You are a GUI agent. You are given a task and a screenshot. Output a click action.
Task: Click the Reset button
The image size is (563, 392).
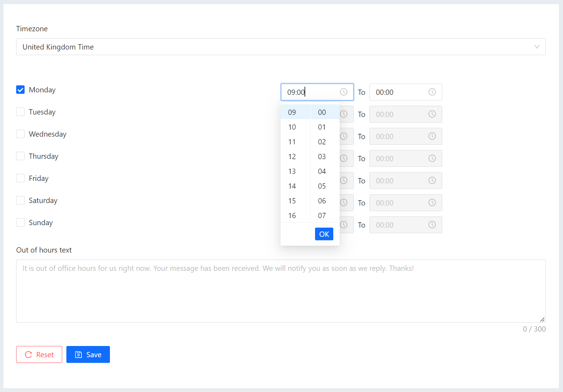click(x=39, y=354)
